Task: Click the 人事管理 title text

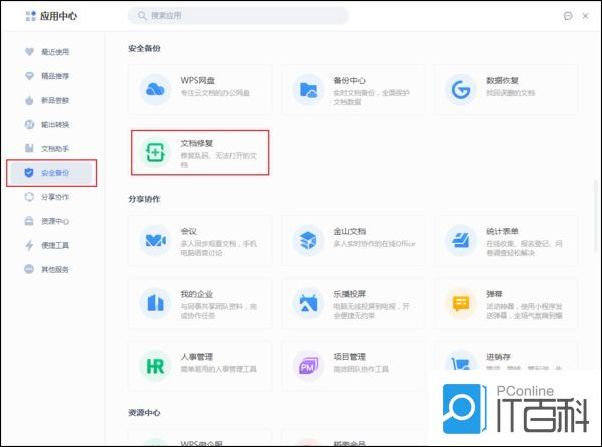Action: click(x=197, y=357)
